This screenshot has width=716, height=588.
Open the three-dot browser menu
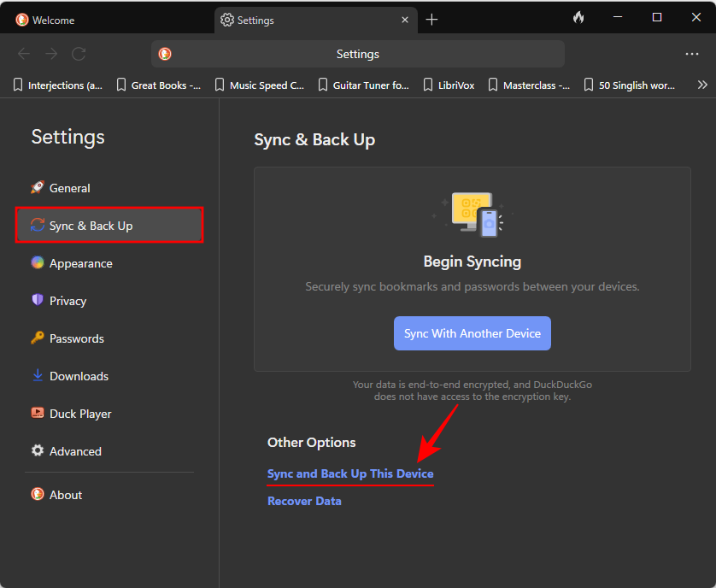(692, 54)
